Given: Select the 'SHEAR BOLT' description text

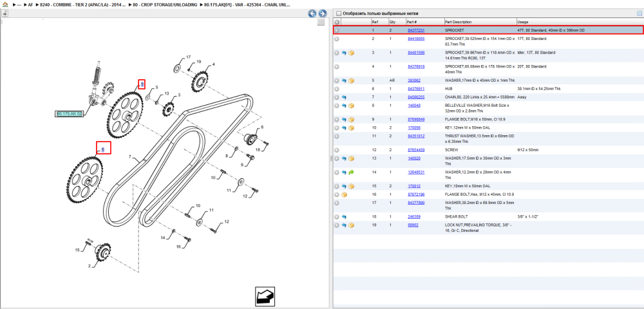Looking at the screenshot, I should 455,217.
